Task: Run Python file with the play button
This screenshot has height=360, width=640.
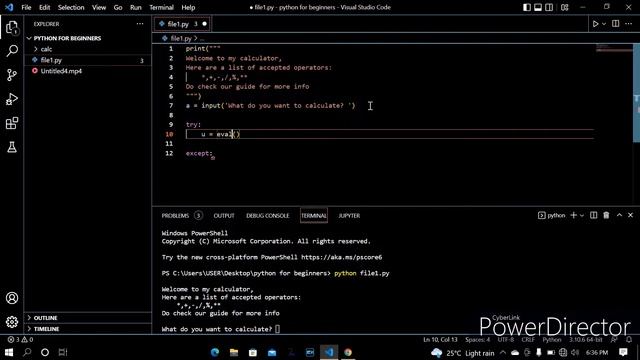Action: (596, 24)
